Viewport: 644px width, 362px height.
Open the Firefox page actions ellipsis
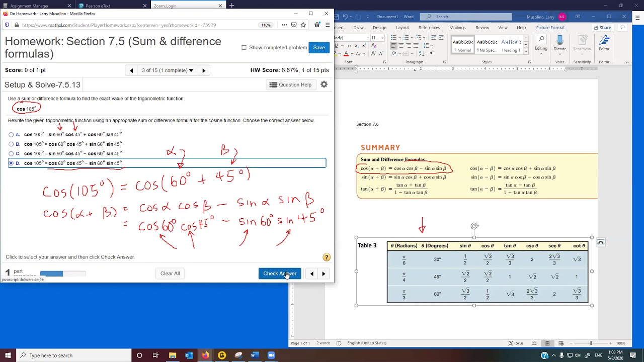(284, 25)
